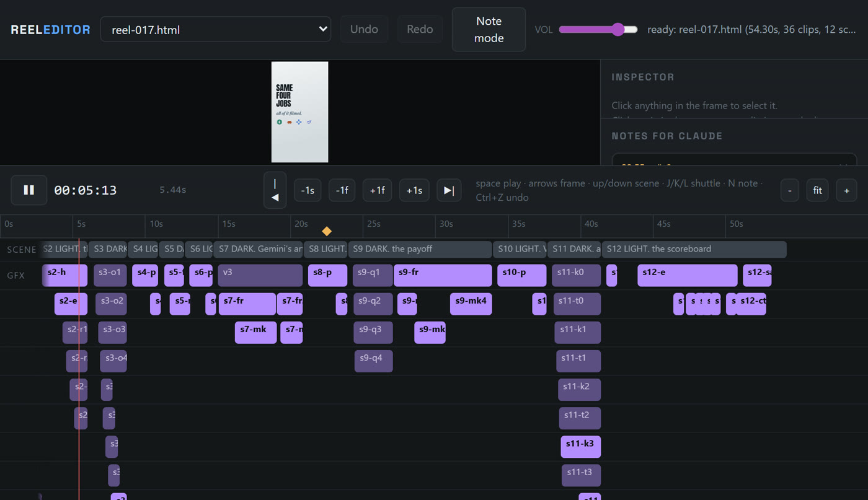Image resolution: width=868 pixels, height=500 pixels.
Task: Select the s11-t3 clip
Action: click(582, 475)
